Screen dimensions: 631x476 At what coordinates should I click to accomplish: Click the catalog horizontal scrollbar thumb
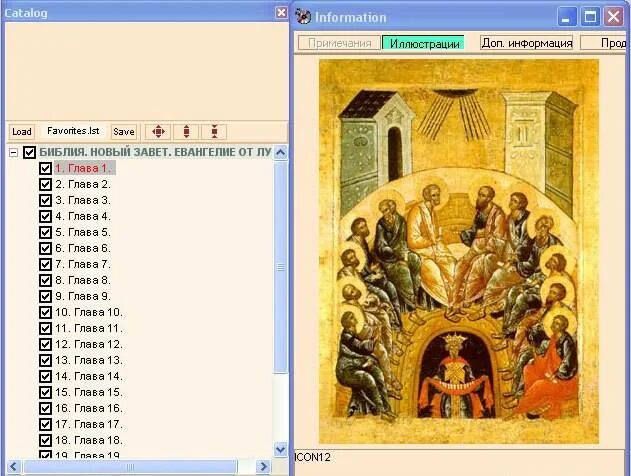(x=130, y=467)
